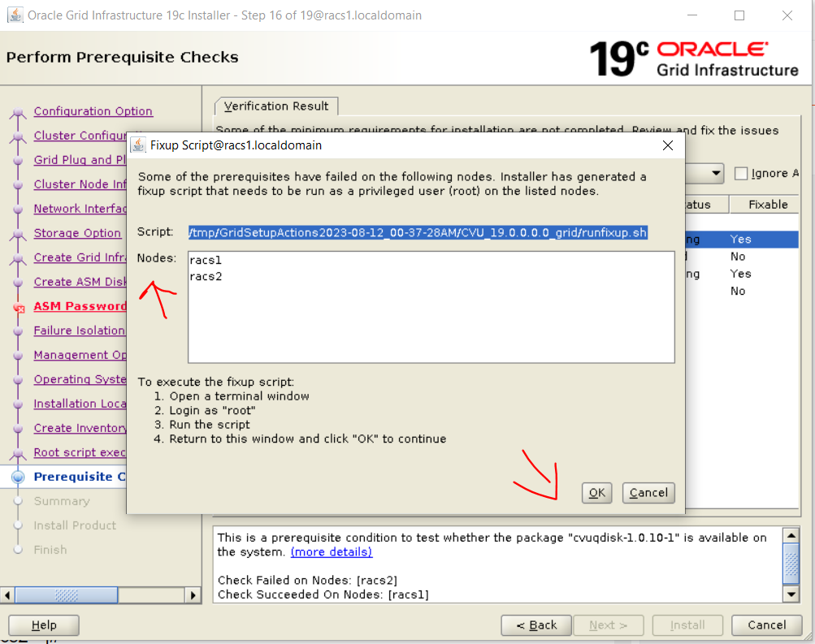Open the ASM Password step

(80, 306)
